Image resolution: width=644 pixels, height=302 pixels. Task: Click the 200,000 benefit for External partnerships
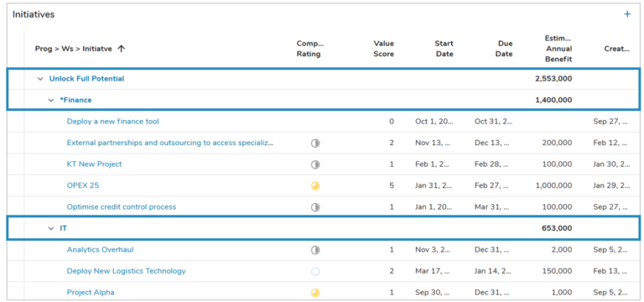click(557, 143)
